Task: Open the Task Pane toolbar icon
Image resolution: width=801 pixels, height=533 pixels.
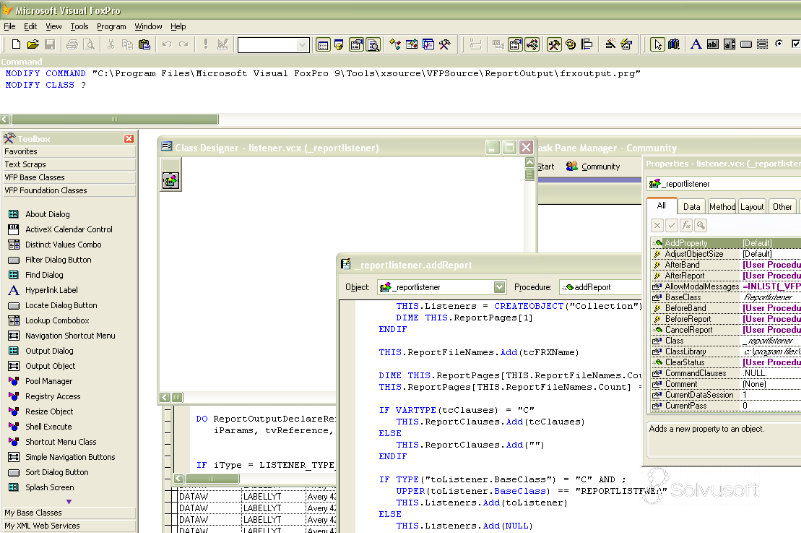Action: [428, 44]
